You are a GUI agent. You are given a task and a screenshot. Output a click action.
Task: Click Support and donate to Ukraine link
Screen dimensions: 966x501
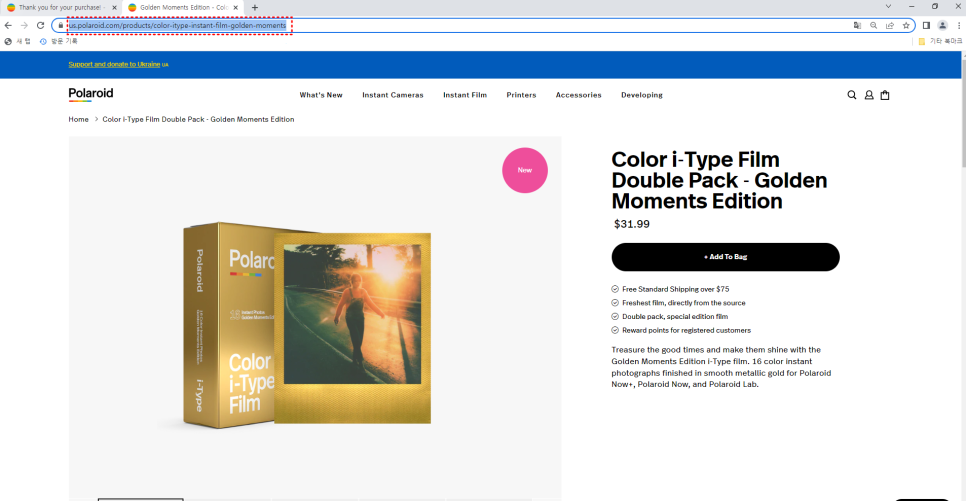pos(114,64)
